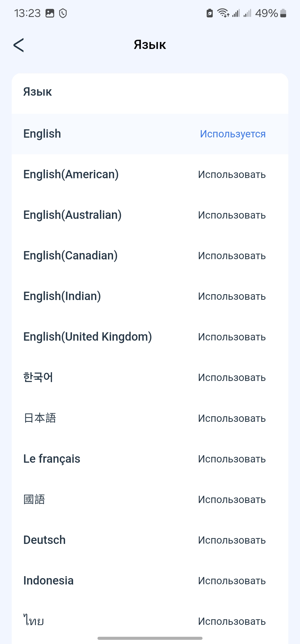Select the English language row
The image size is (300, 644).
pos(42,134)
